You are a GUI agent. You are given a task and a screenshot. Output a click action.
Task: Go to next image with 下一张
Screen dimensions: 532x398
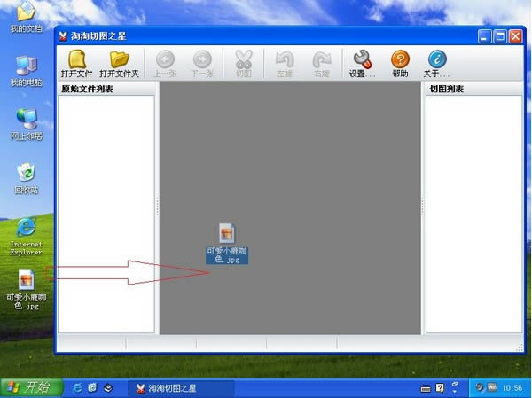tap(202, 64)
